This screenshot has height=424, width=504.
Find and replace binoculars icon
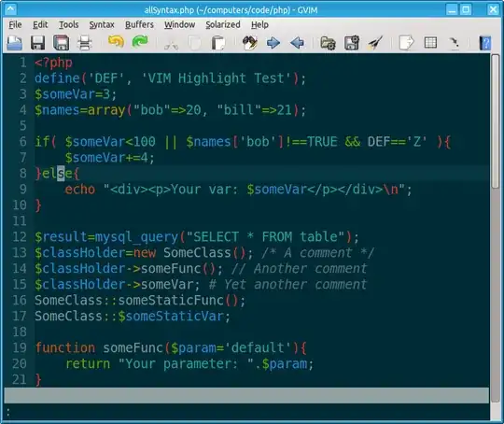pos(250,43)
